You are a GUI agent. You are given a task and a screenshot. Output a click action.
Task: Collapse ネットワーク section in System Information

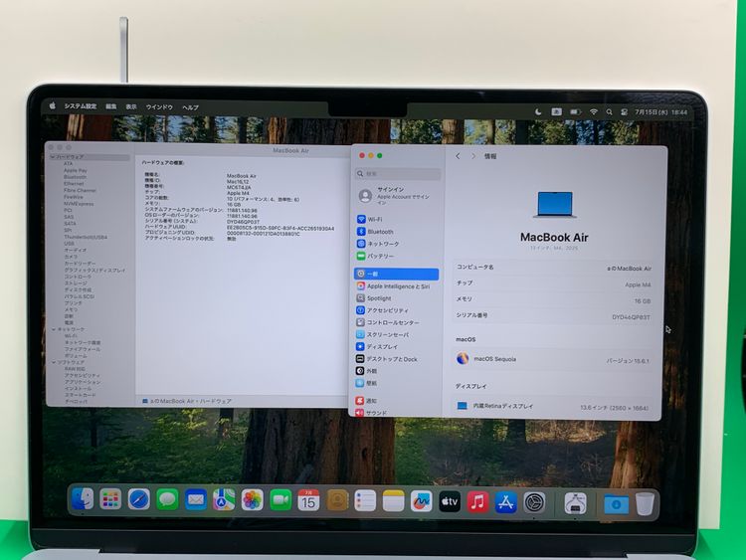pos(54,329)
